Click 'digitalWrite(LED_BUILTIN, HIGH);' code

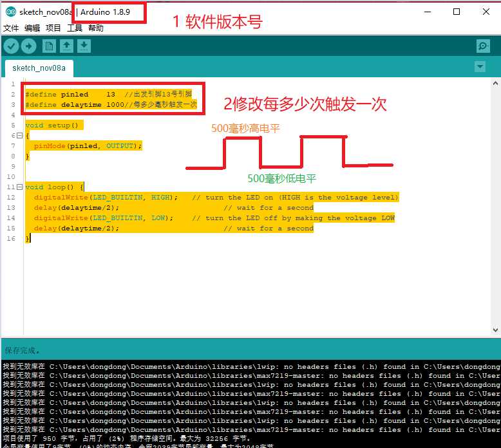pos(106,198)
